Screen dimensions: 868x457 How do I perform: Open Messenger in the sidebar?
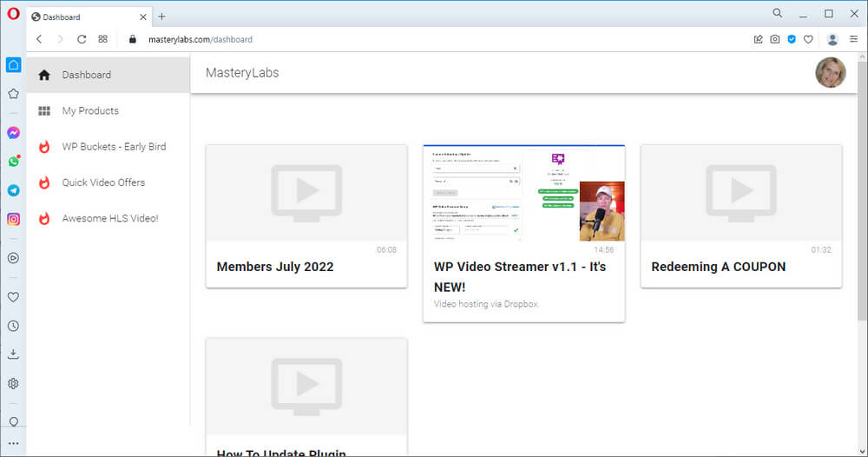coord(13,133)
